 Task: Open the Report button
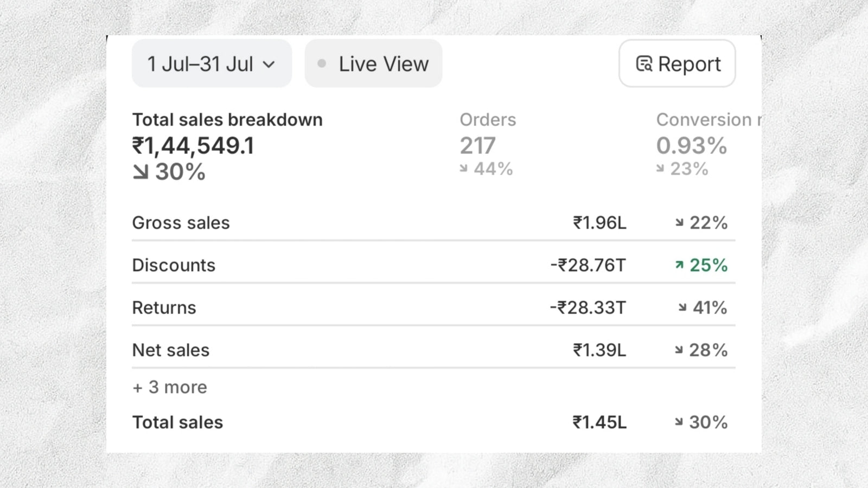[677, 63]
